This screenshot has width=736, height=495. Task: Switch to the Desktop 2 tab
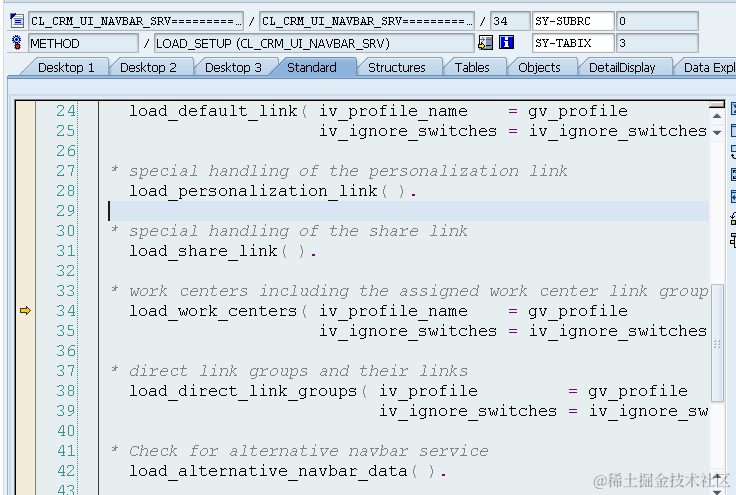click(x=148, y=68)
